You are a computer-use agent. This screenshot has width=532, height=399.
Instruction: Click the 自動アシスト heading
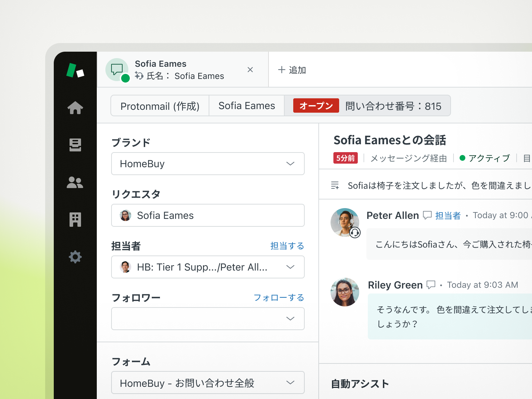pyautogui.click(x=360, y=384)
